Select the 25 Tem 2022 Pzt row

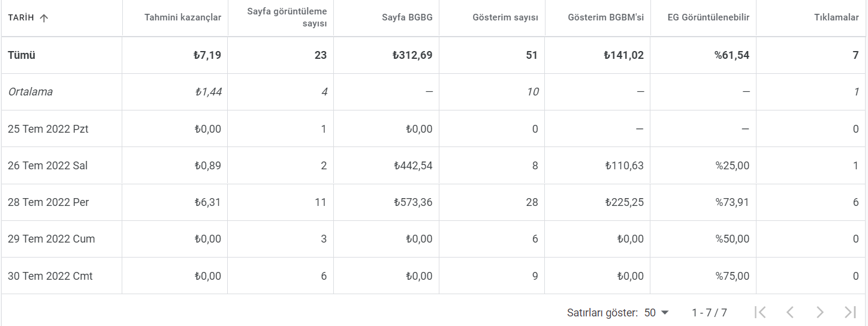434,129
